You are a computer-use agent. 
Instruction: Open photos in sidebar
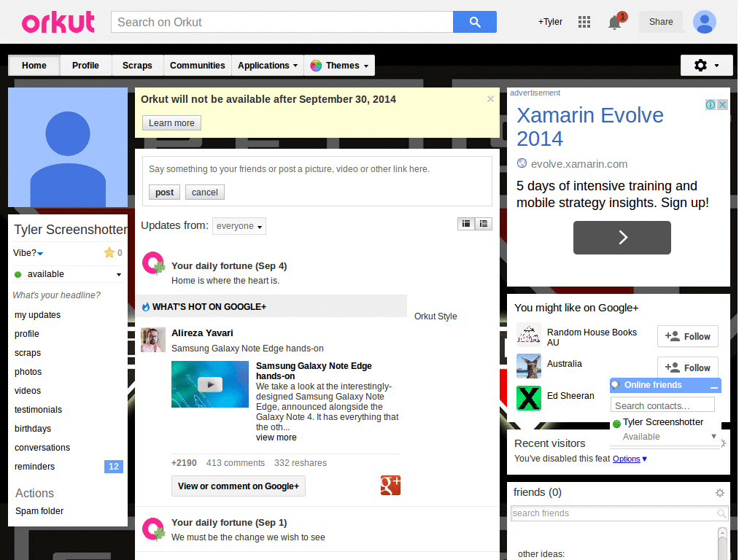tap(28, 371)
